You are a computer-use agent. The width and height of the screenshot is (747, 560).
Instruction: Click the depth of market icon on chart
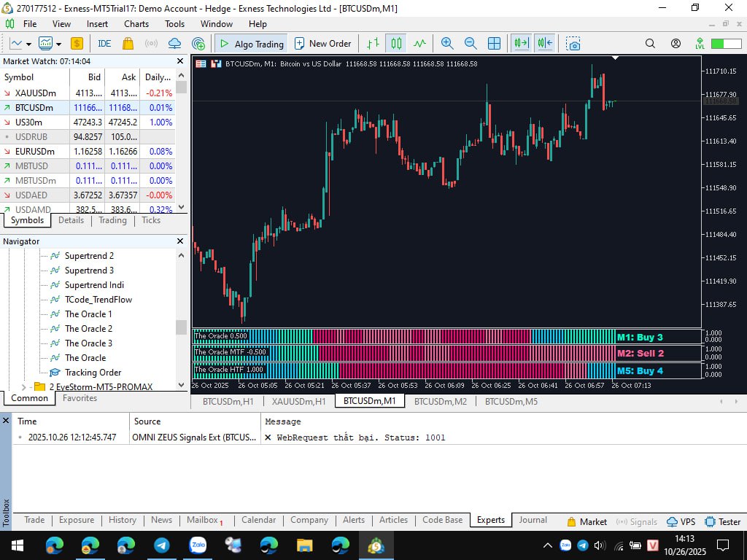pos(216,63)
